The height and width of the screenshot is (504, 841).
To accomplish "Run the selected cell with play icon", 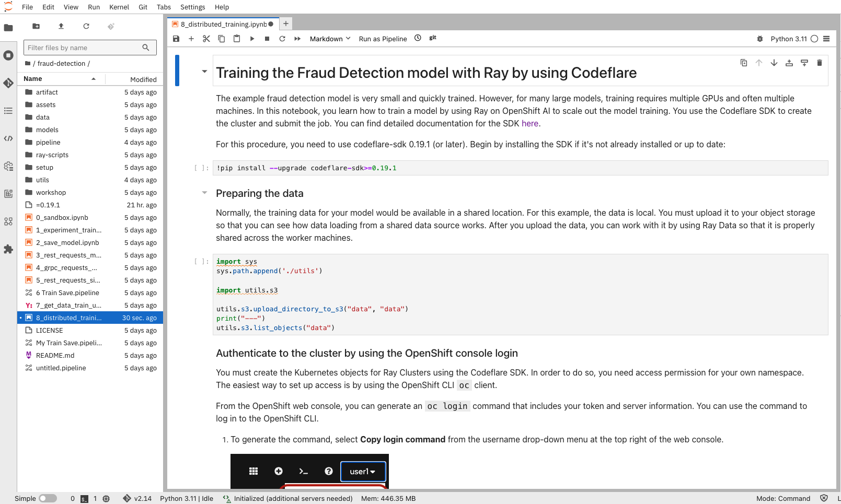I will [x=252, y=38].
